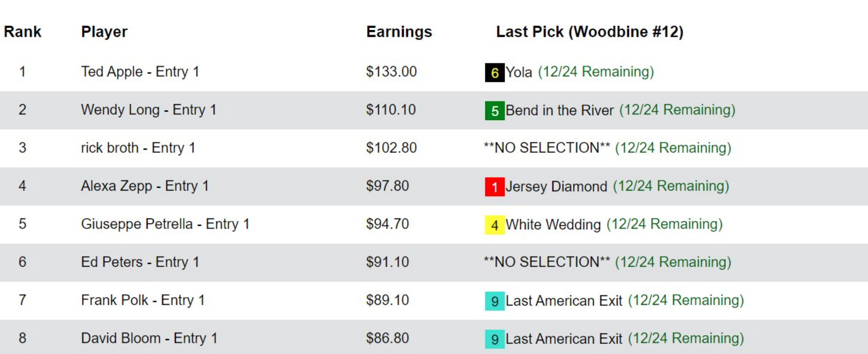The width and height of the screenshot is (868, 354).
Task: Click the White Wedding horse name
Action: 553,225
